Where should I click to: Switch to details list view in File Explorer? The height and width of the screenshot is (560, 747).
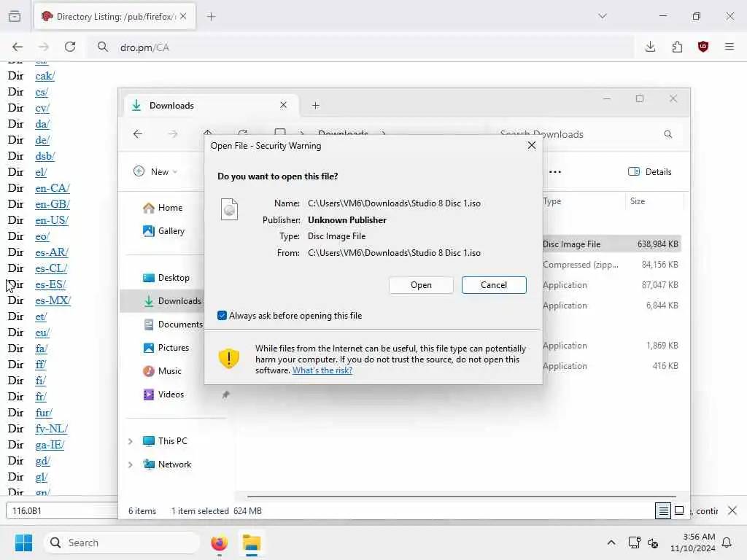[x=662, y=510]
